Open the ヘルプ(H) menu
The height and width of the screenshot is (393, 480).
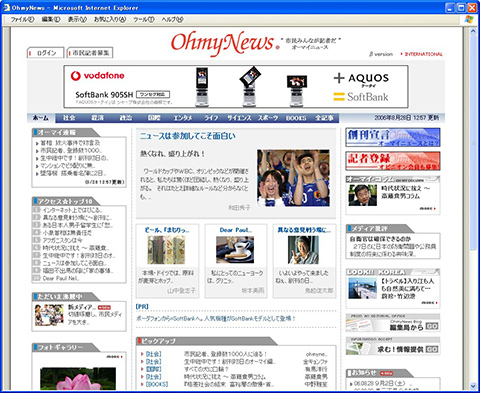[x=172, y=19]
